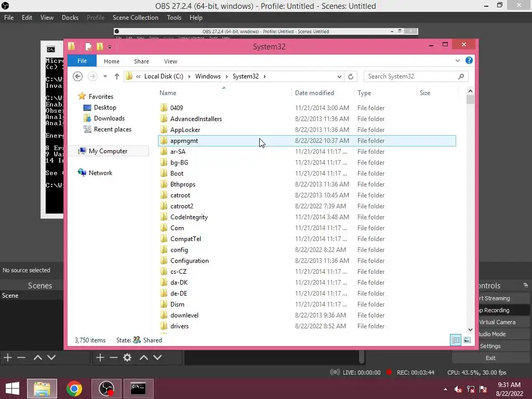Viewport: 532px width, 399px height.
Task: Expand Windows breadcrumb arrow
Action: click(x=227, y=77)
